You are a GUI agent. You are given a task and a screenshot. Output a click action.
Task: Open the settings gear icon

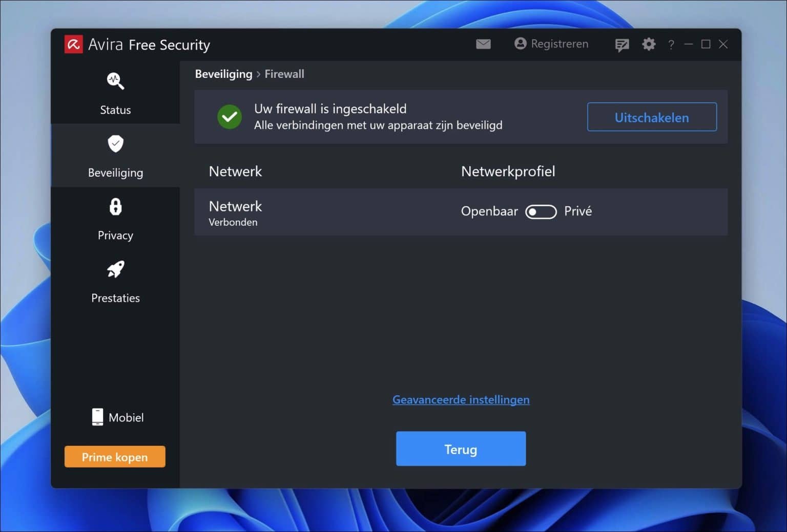649,44
